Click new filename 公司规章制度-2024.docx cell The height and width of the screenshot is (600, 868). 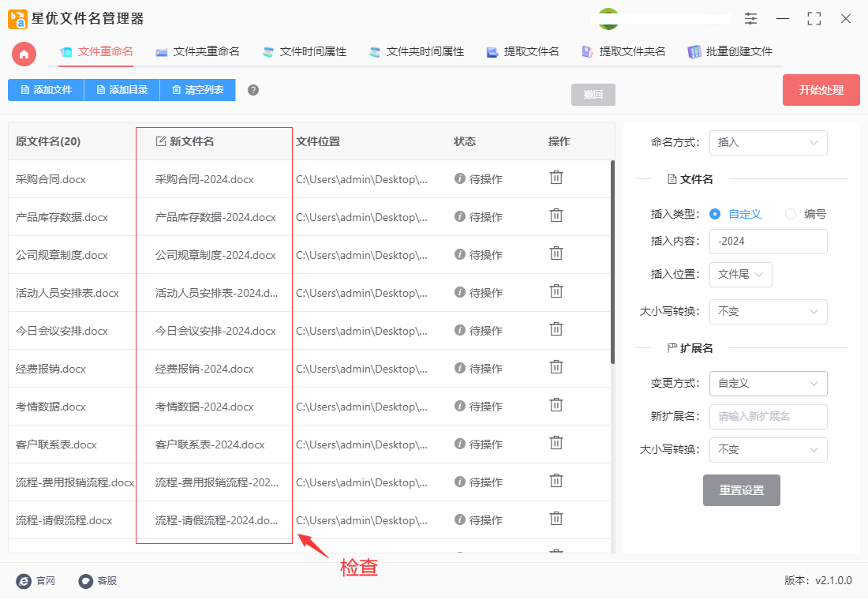coord(215,256)
